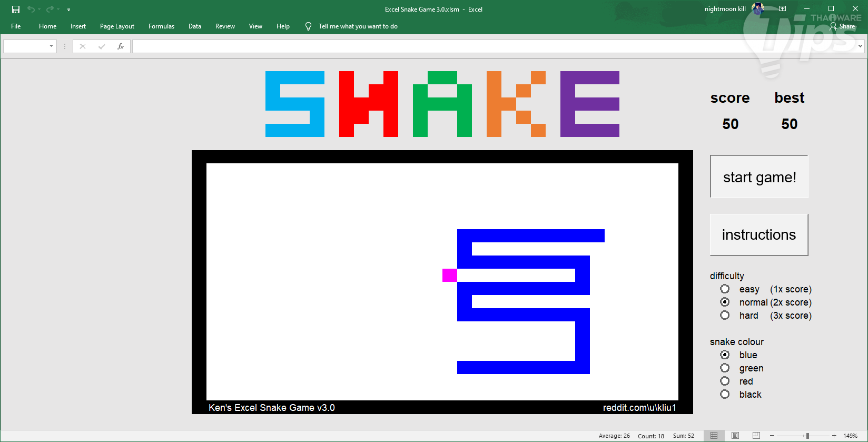Close the Excel window
Image resolution: width=868 pixels, height=442 pixels.
[855, 9]
